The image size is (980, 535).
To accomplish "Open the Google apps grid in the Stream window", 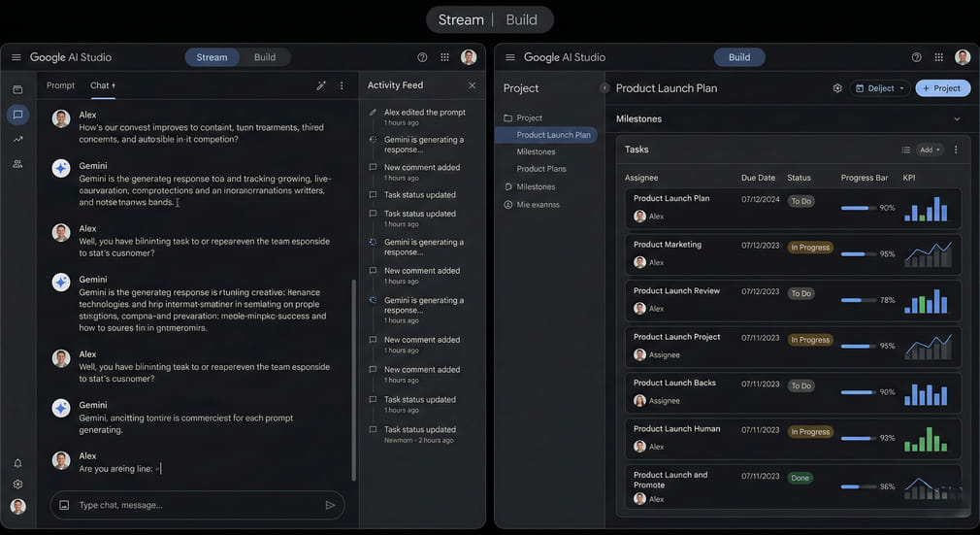I will tap(445, 57).
